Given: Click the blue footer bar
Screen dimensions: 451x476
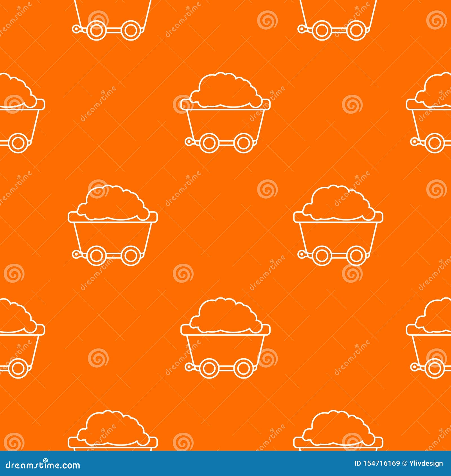Looking at the screenshot, I should 225,463.
